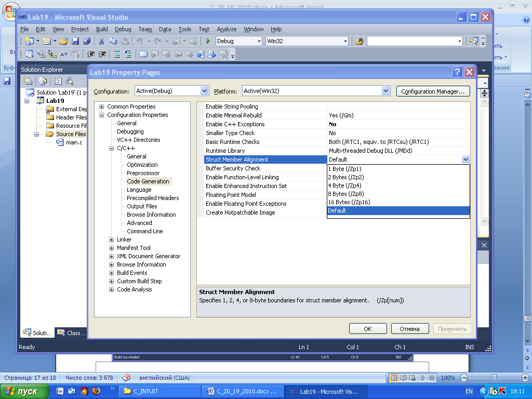
Task: Click the Undo arrow icon
Action: pyautogui.click(x=139, y=41)
